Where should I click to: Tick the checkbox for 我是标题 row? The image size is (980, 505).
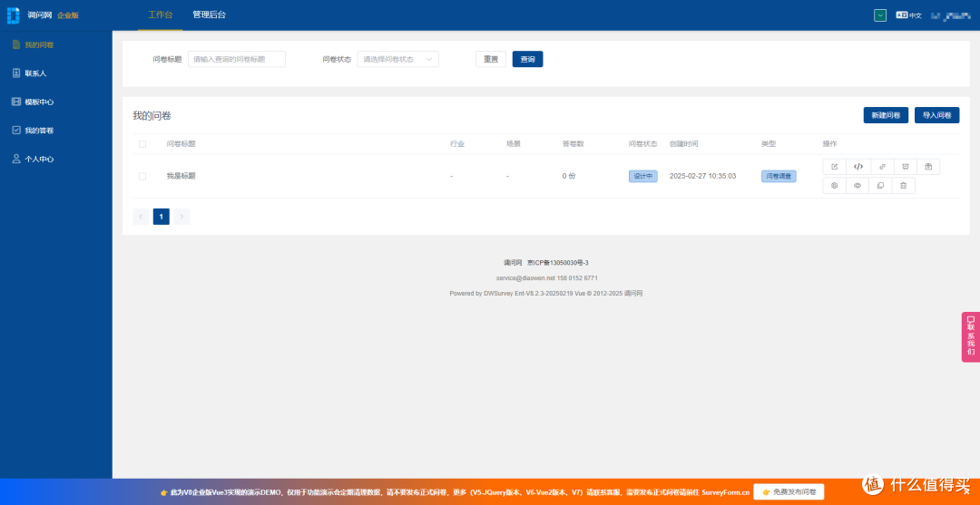pos(142,176)
